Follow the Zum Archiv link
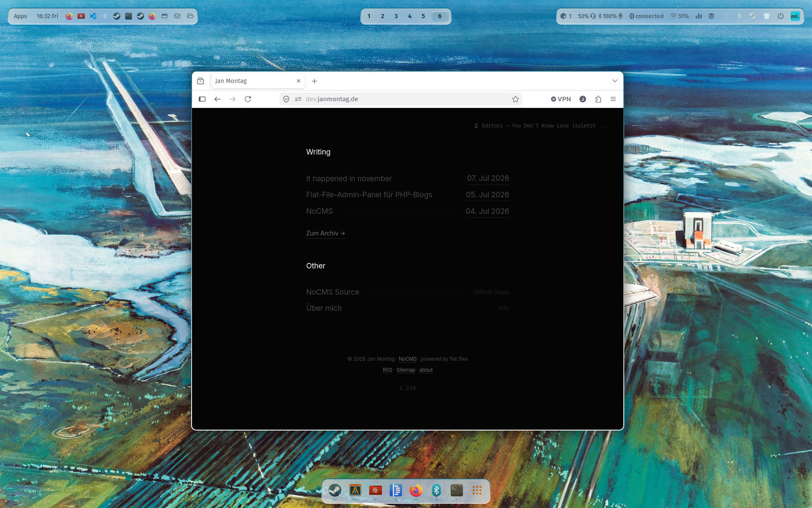812x508 pixels. click(326, 233)
